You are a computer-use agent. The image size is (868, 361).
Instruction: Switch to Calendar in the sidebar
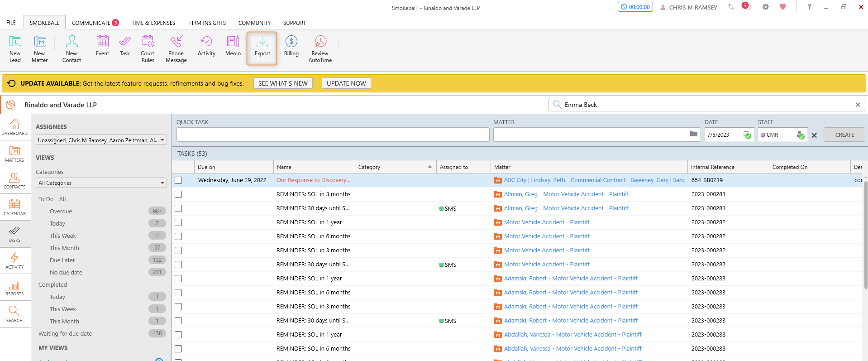[14, 207]
